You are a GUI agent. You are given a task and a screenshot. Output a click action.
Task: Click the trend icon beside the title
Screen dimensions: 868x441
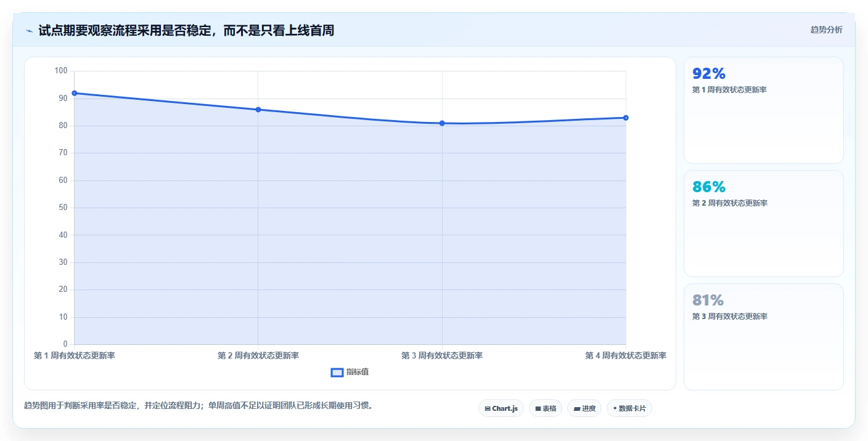29,31
